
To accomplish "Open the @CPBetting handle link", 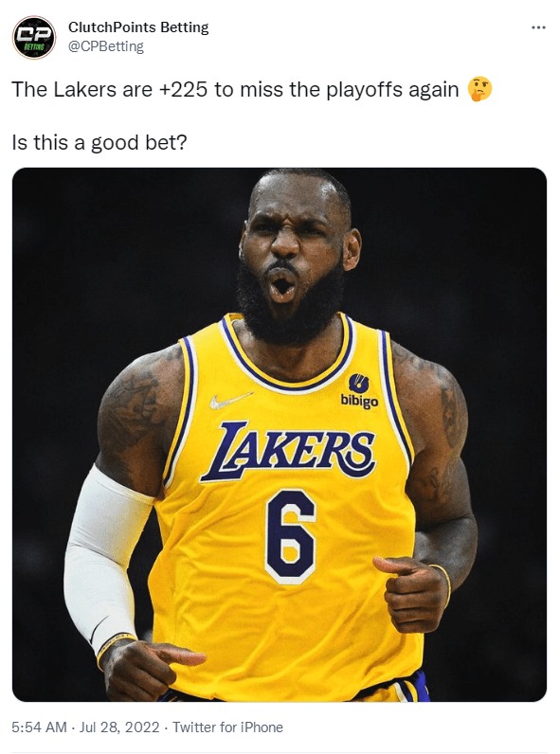I will pos(106,46).
